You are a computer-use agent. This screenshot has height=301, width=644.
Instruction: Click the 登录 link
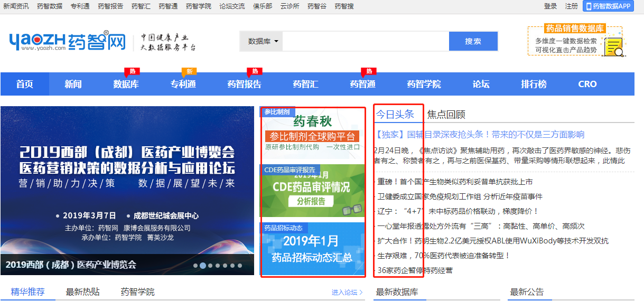[550, 6]
